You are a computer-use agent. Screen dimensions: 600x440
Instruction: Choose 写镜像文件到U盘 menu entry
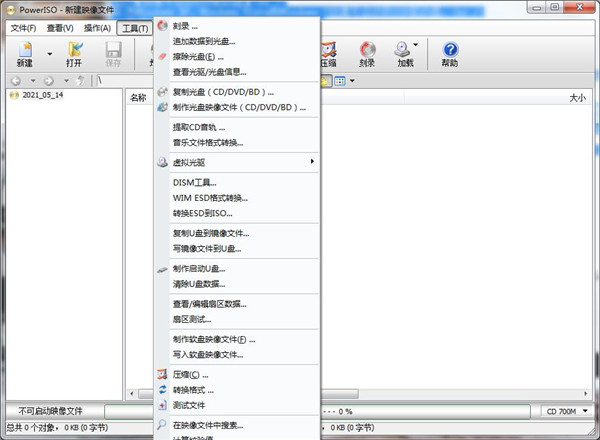coord(237,248)
